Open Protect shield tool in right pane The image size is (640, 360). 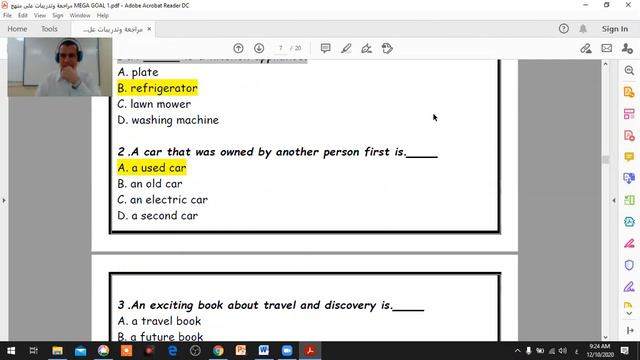coord(629,265)
